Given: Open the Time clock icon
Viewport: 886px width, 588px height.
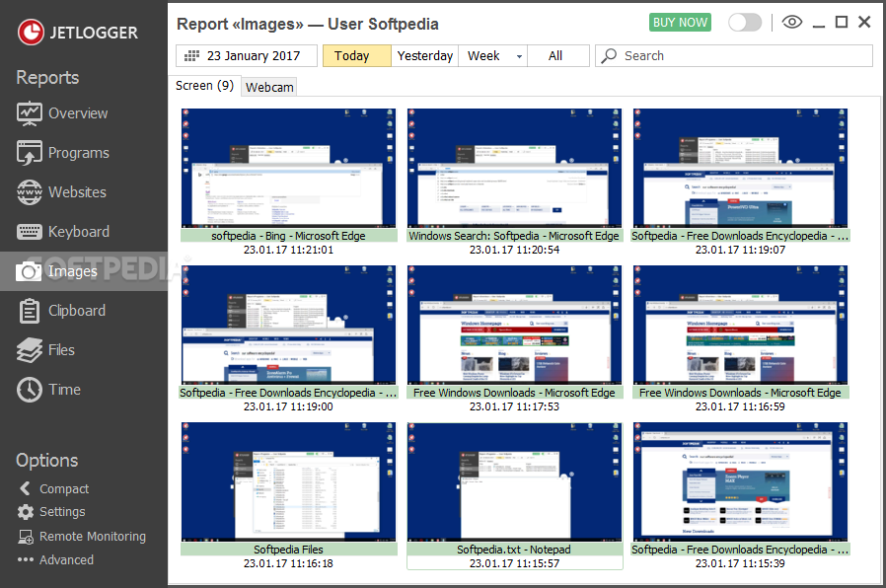Looking at the screenshot, I should click(29, 390).
